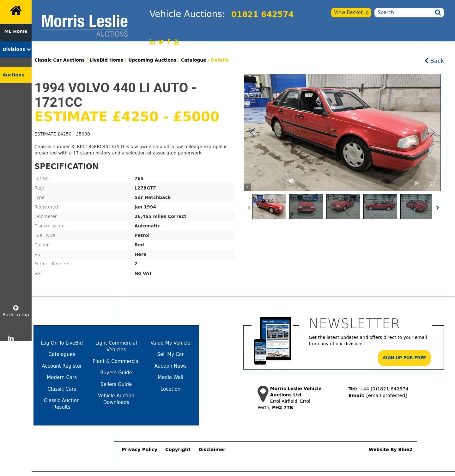
Task: Show previous image with left gallery arrow
Action: point(252,133)
